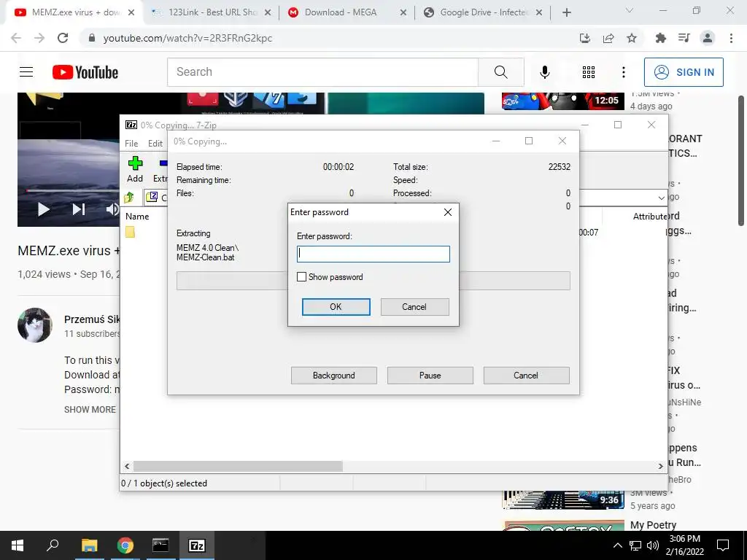Open YouTube settings three-dot menu

[624, 72]
